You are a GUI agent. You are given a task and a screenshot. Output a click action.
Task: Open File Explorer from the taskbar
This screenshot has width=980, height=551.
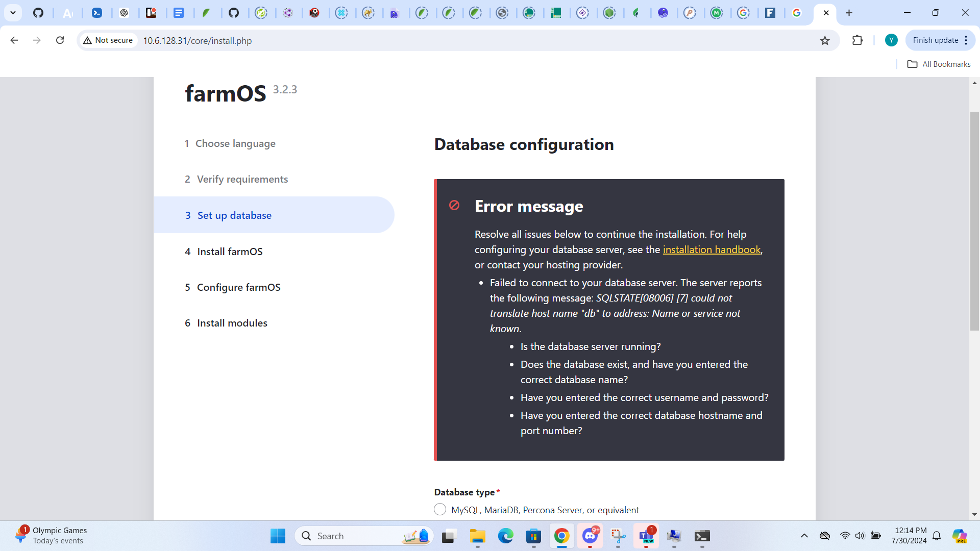[x=478, y=536]
